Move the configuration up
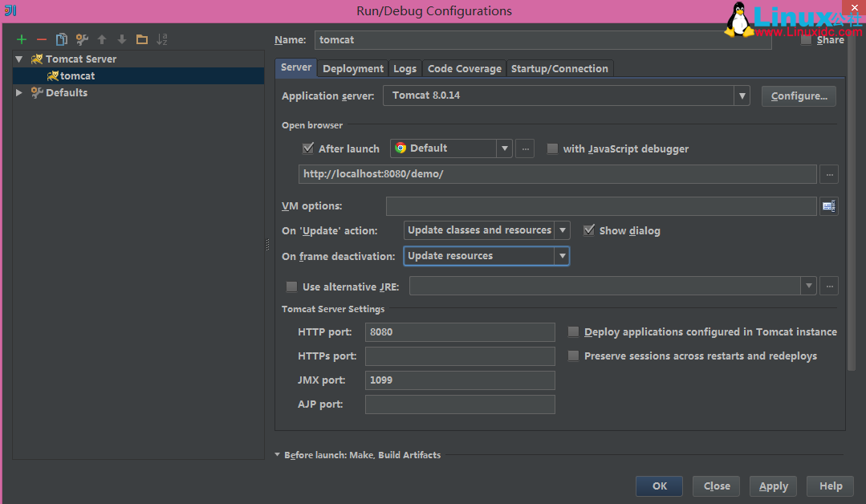The image size is (866, 504). pyautogui.click(x=100, y=39)
